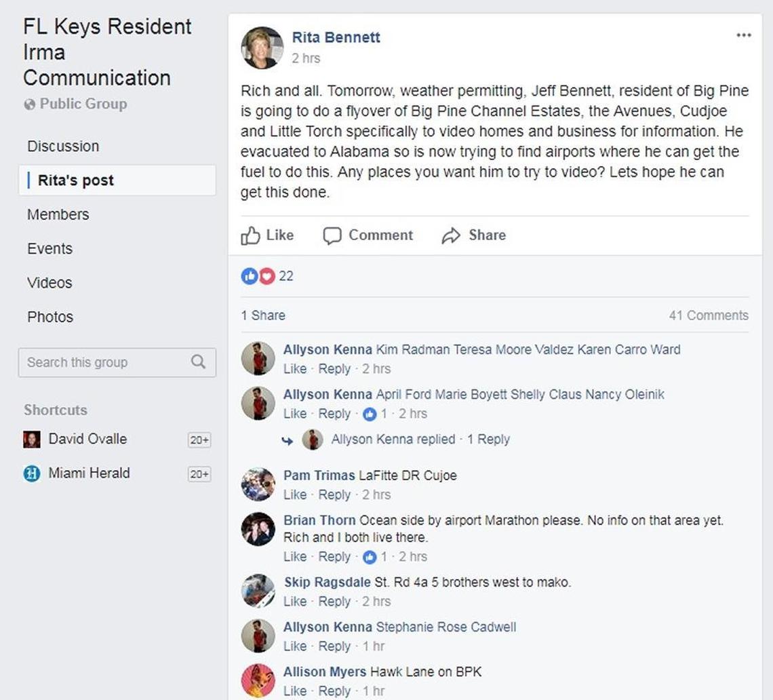Open the Members section

coord(58,214)
